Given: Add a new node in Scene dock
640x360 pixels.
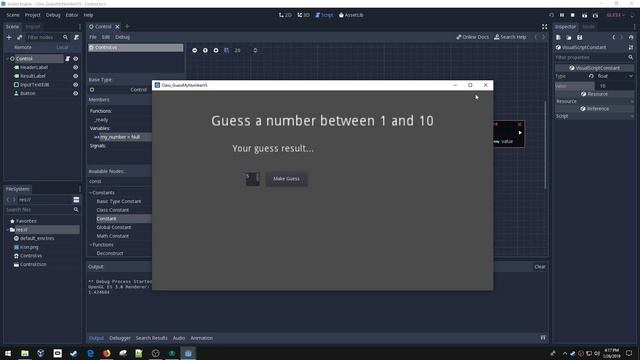Looking at the screenshot, I should coord(9,38).
